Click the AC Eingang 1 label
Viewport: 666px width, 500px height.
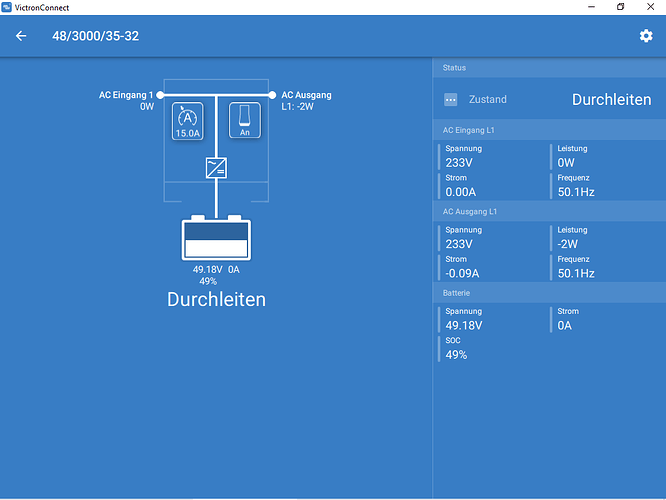pos(126,95)
